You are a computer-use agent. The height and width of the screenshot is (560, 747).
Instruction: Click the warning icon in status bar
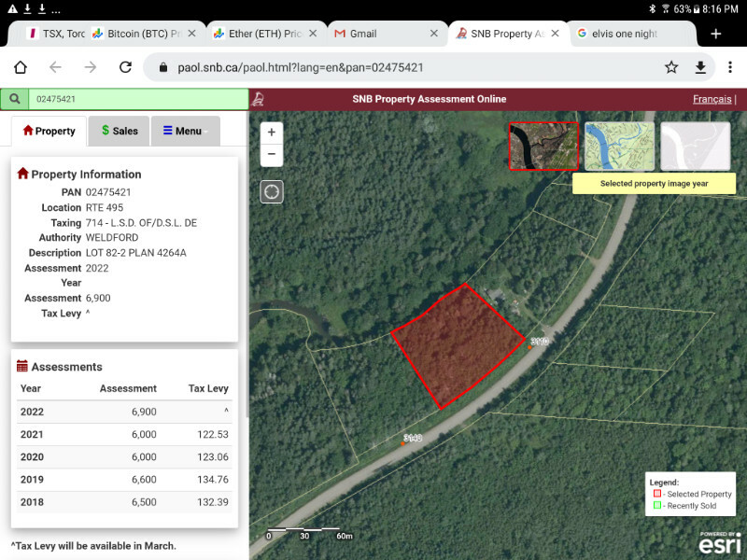click(x=12, y=8)
